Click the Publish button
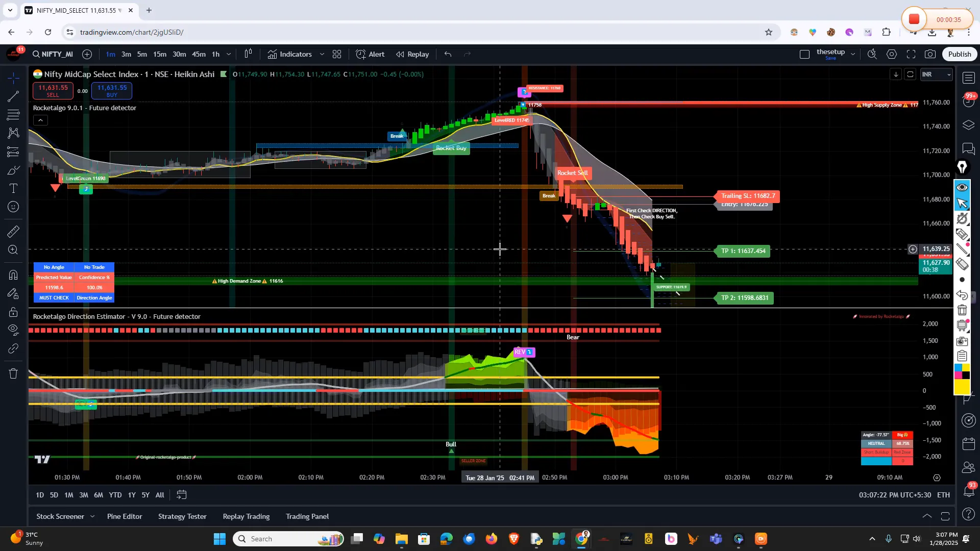 pos(959,54)
